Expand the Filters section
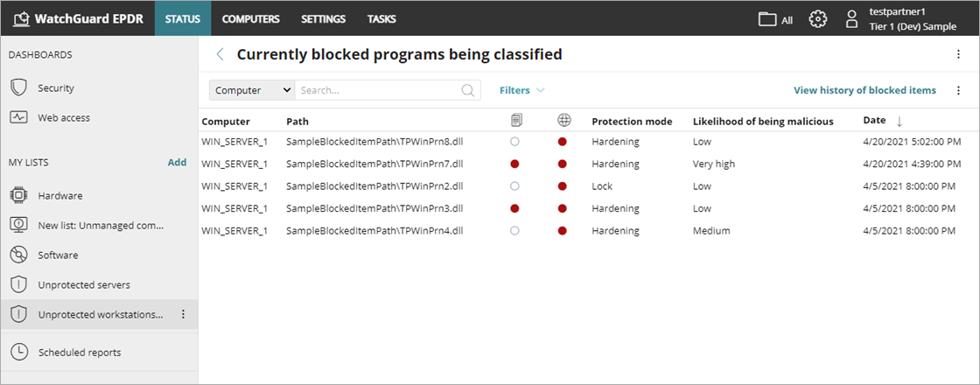The width and height of the screenshot is (980, 385). coord(521,90)
